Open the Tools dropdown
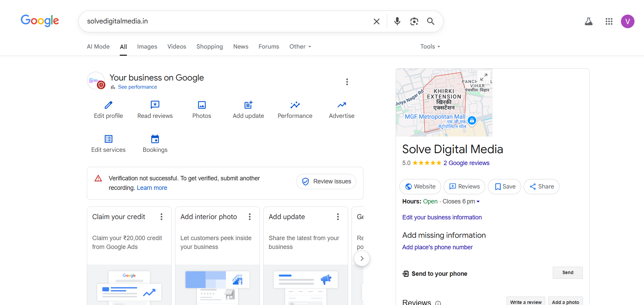Image resolution: width=644 pixels, height=305 pixels. 430,47
